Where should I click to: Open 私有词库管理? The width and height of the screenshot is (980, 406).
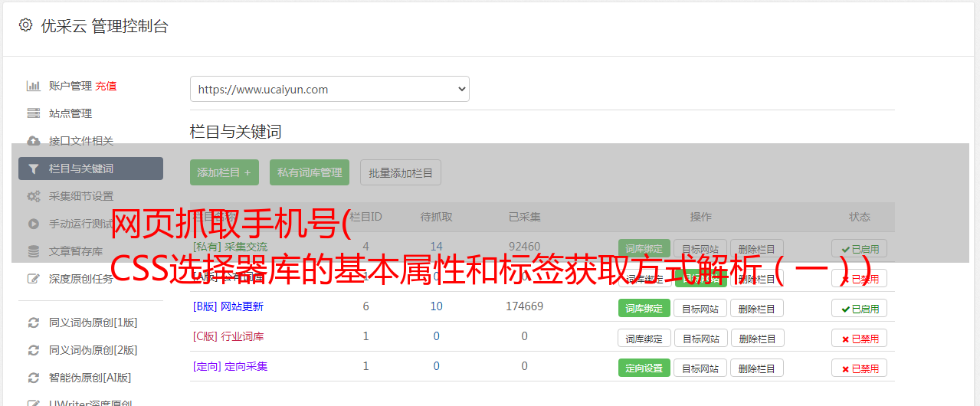(310, 172)
